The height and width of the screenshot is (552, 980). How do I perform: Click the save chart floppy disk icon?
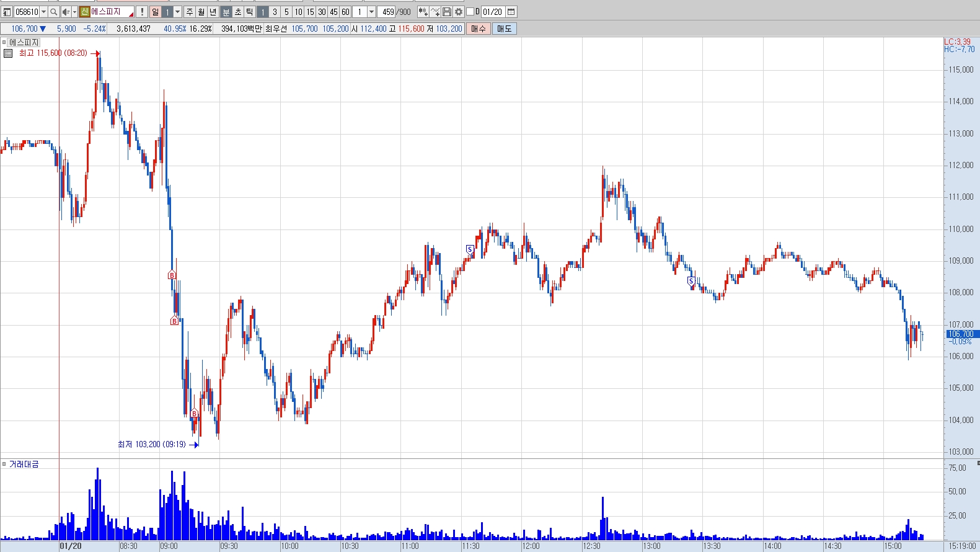(x=447, y=12)
